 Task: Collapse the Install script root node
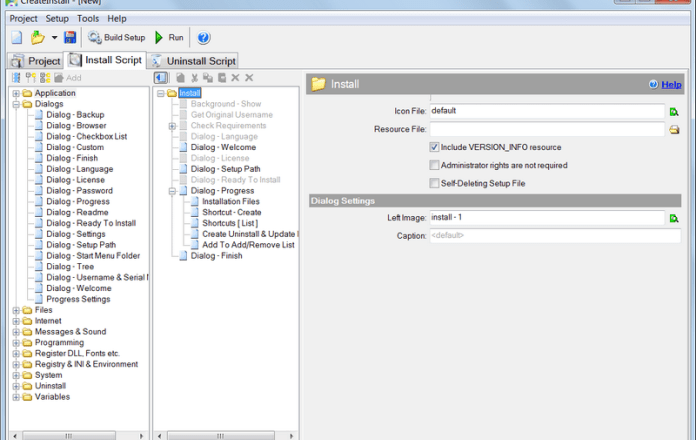[x=161, y=93]
